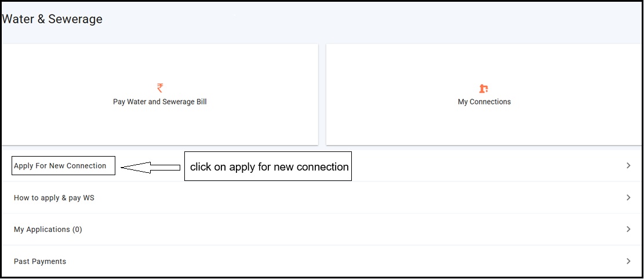Open How to apply & pay WS
Image resolution: width=644 pixels, height=279 pixels.
point(54,198)
